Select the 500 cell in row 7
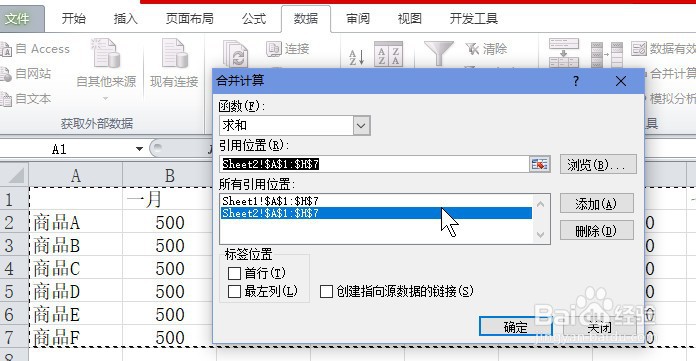Image resolution: width=696 pixels, height=361 pixels. [x=168, y=337]
